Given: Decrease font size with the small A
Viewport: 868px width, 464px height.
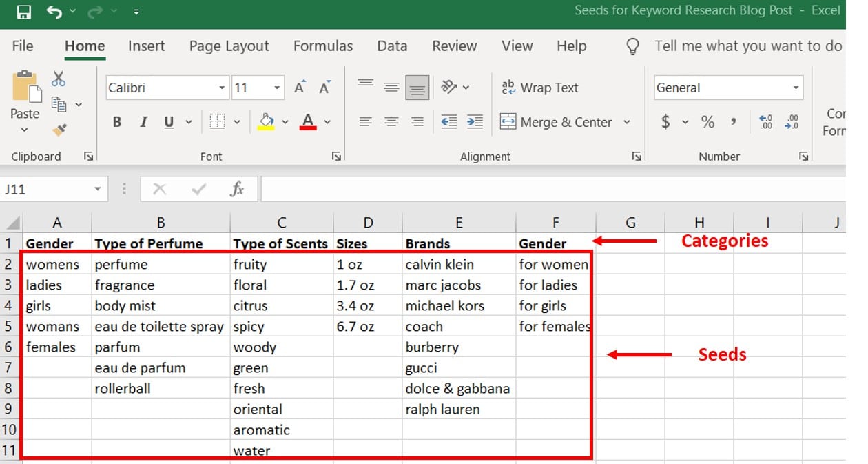Looking at the screenshot, I should tap(324, 88).
